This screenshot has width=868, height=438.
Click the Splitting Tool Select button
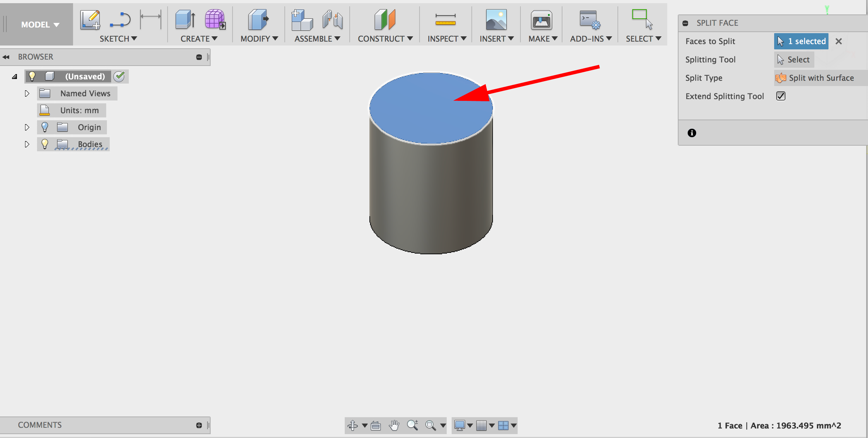tap(794, 60)
